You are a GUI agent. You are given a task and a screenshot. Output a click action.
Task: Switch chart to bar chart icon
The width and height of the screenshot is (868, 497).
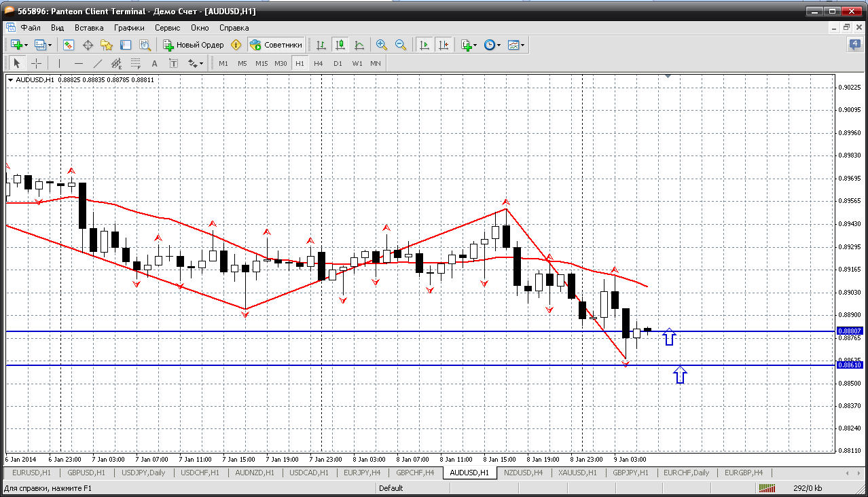coord(321,45)
